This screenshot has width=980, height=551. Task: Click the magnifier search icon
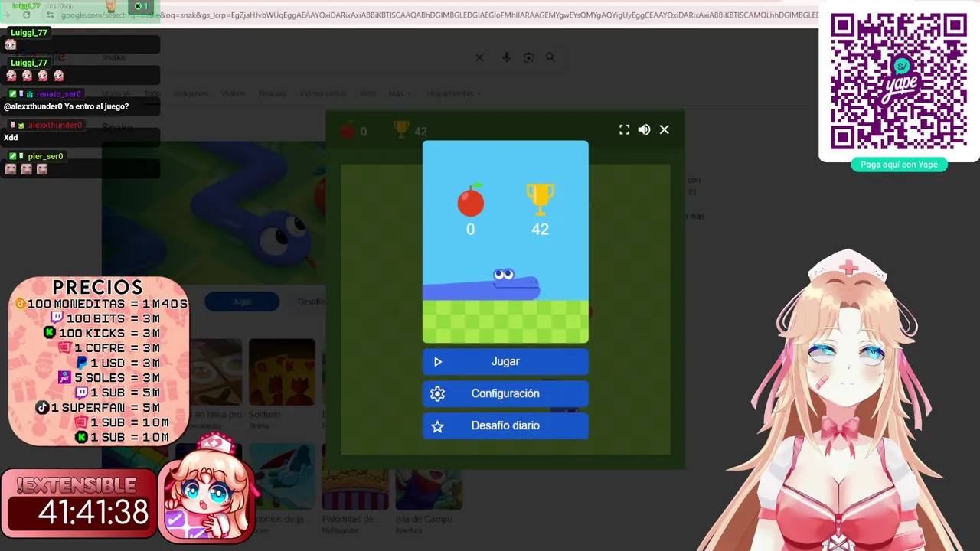(550, 57)
